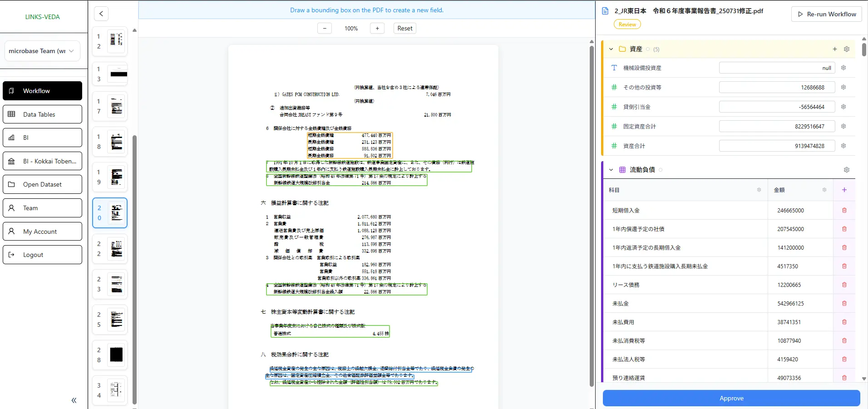Open gear for 金額 column header
The image size is (868, 409).
coord(824,190)
